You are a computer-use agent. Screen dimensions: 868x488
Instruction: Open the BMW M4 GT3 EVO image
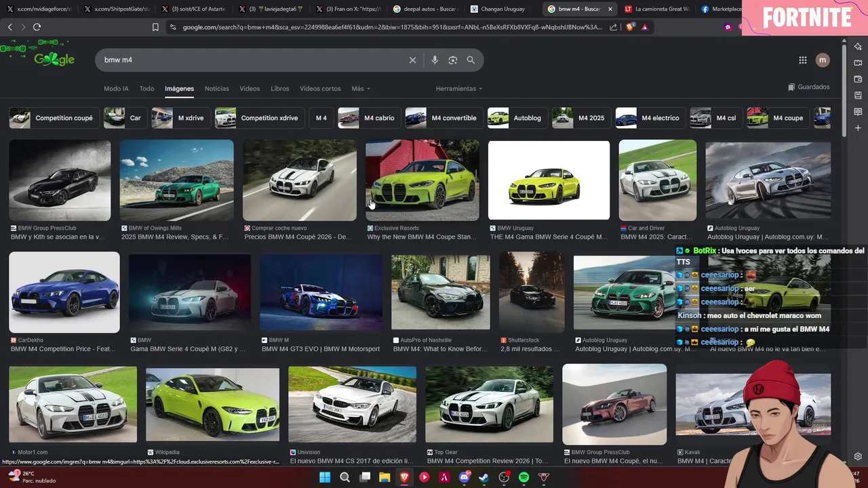point(321,293)
